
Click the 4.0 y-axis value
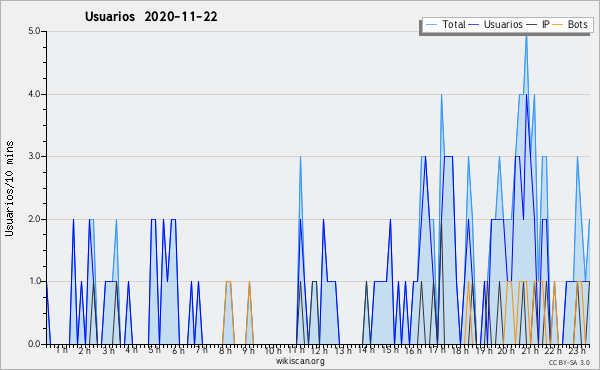[34, 94]
